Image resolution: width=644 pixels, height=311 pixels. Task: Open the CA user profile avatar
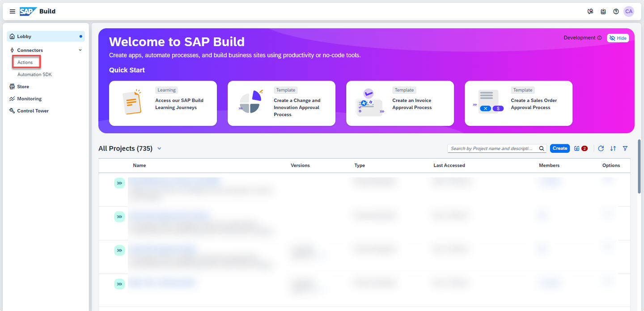pos(629,12)
